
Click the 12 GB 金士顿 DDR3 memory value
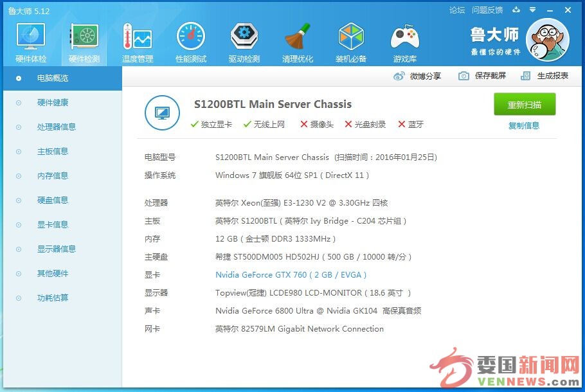point(275,239)
